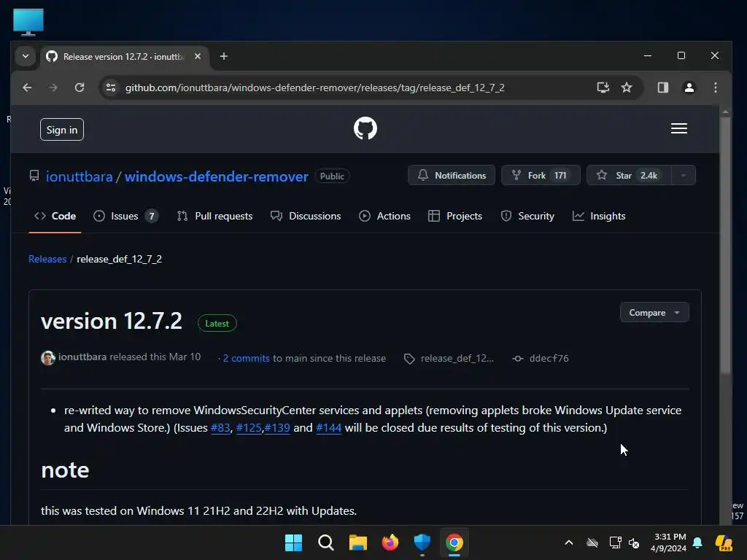Open issue #125 link
This screenshot has width=747, height=560.
tap(249, 427)
